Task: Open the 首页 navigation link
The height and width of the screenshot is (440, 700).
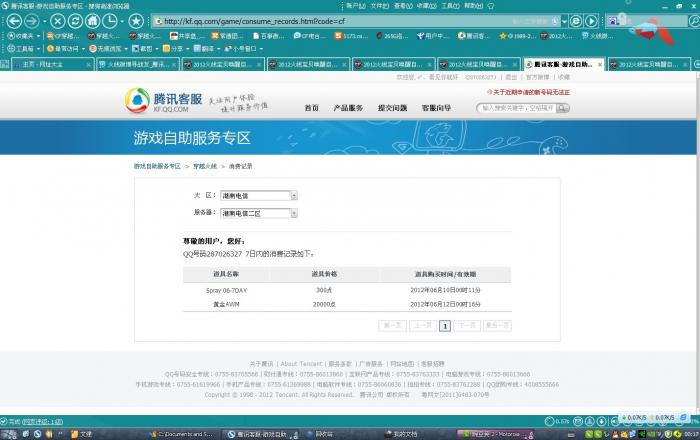Action: coord(311,108)
